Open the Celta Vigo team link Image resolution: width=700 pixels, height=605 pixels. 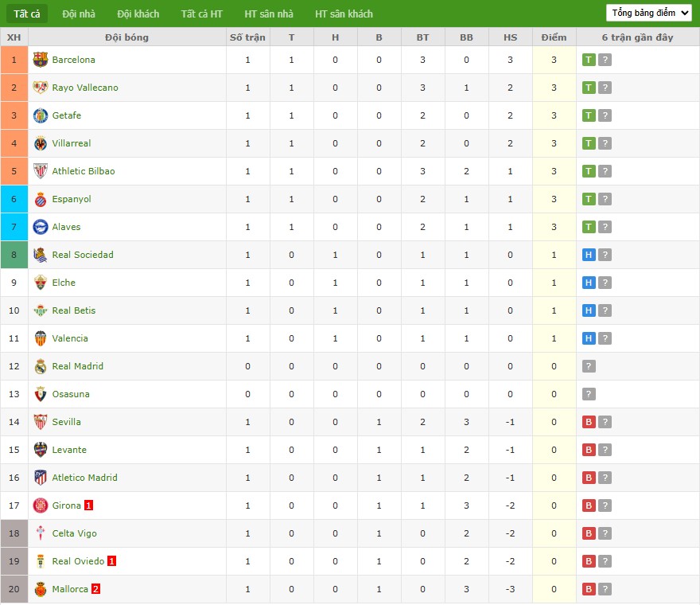[75, 533]
